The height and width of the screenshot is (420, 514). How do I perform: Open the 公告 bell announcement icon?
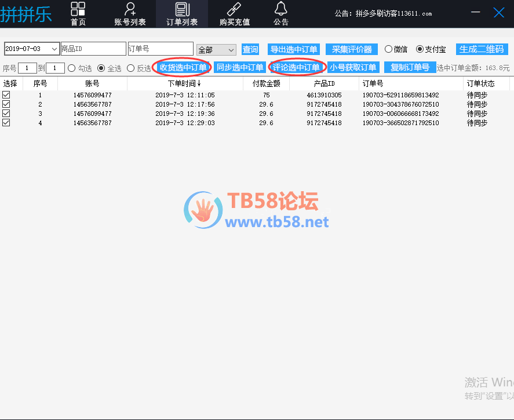coord(281,14)
